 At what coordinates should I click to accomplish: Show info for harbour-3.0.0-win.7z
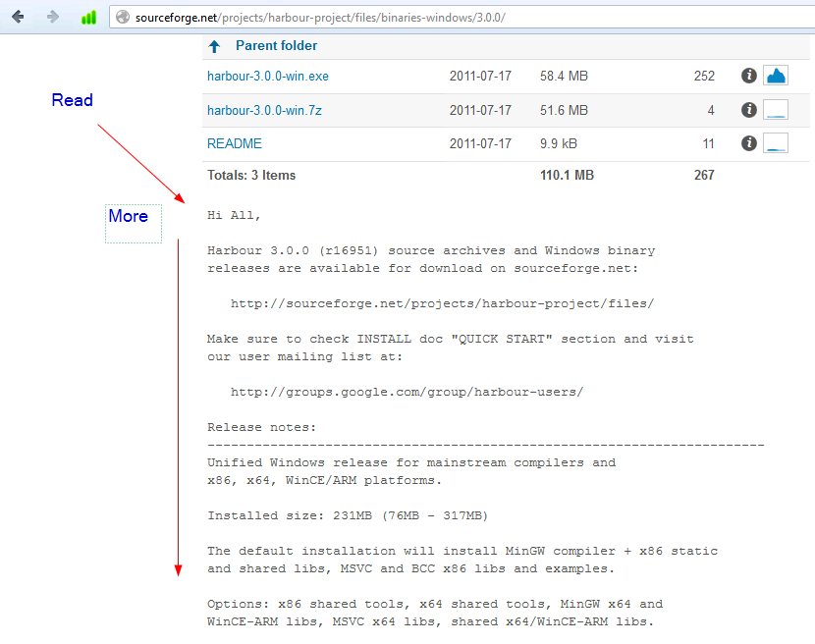click(748, 110)
